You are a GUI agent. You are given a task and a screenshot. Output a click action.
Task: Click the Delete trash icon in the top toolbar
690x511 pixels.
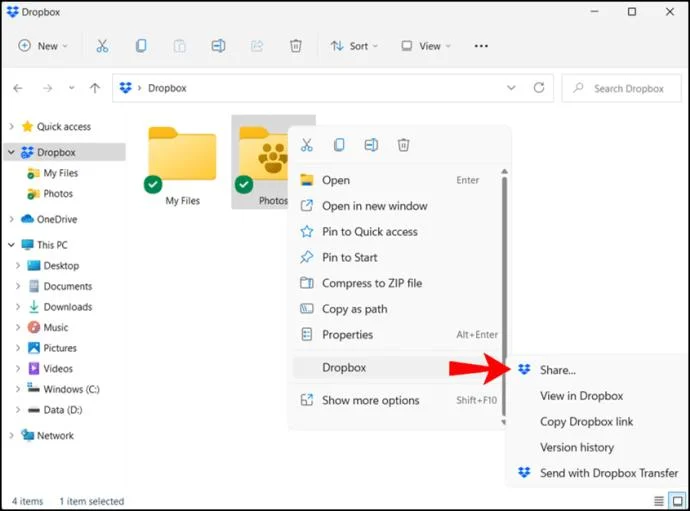pyautogui.click(x=296, y=46)
